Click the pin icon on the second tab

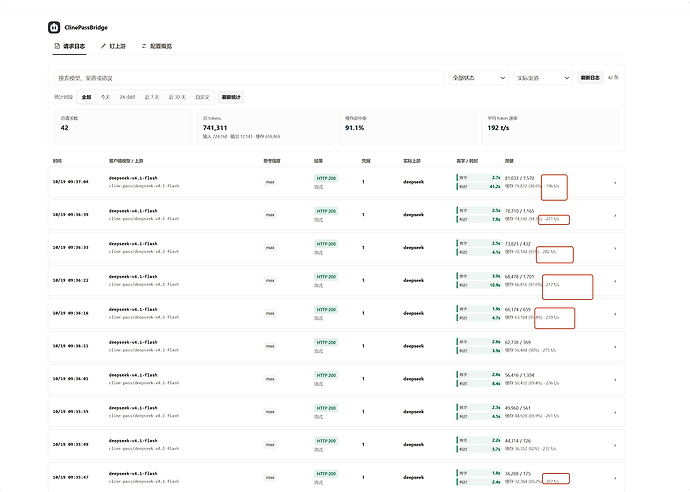click(x=103, y=46)
